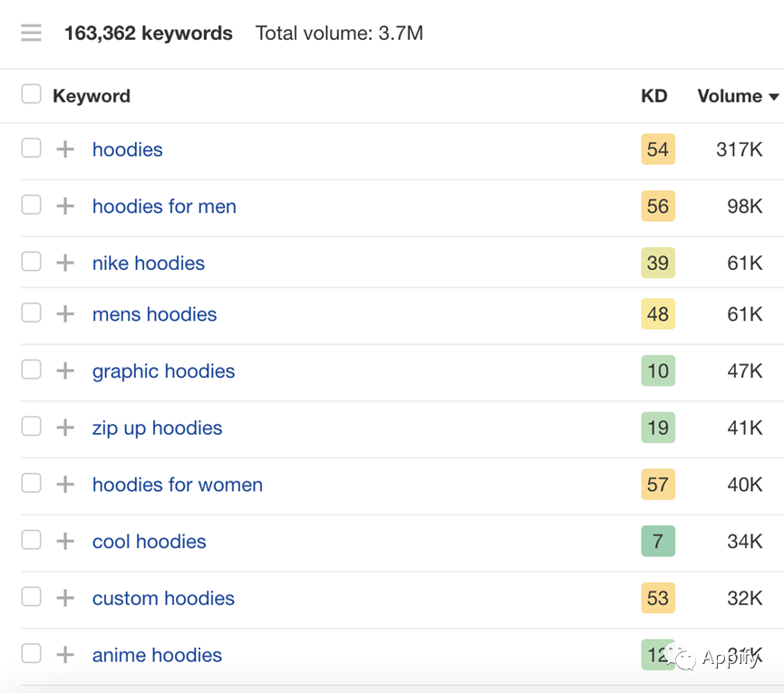Open the zip up hoodies link
Screen dimensions: 784x693
click(x=157, y=428)
